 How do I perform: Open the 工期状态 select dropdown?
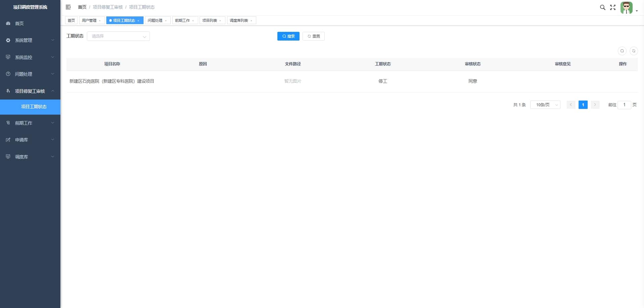tap(118, 36)
